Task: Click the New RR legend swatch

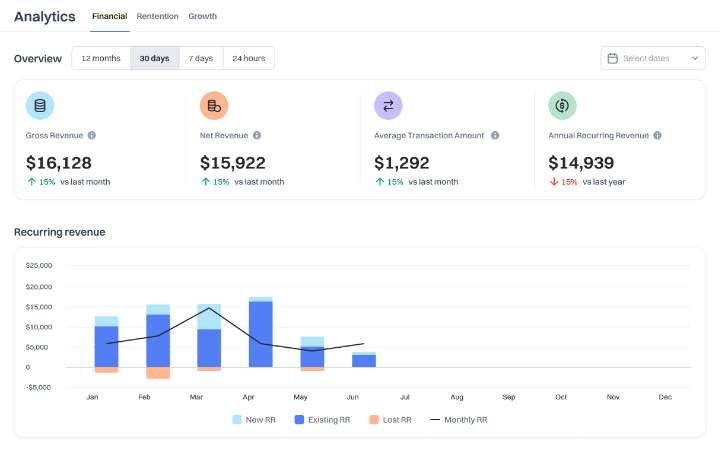Action: pos(237,420)
